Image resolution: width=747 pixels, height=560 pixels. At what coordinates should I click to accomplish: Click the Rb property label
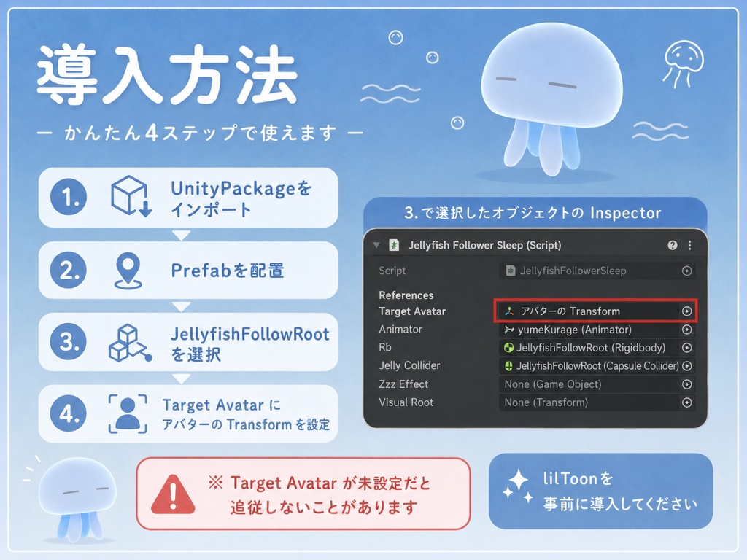tap(385, 348)
